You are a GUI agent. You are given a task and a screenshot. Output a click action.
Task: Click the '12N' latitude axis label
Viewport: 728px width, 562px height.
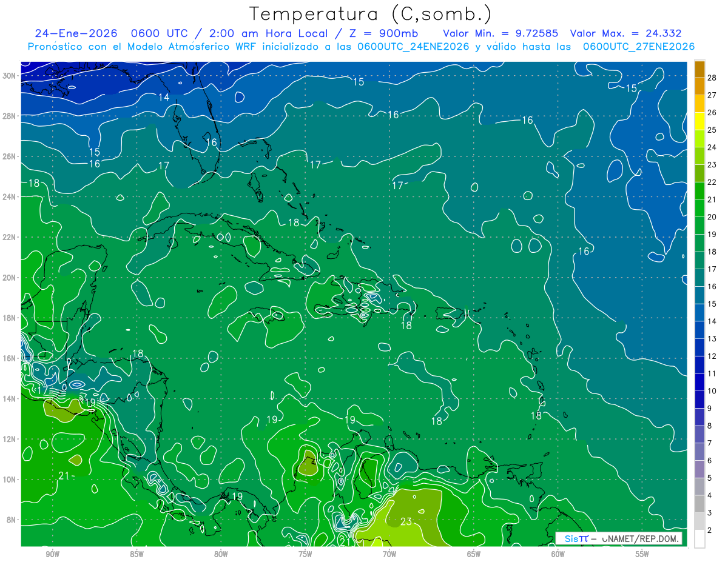10,439
